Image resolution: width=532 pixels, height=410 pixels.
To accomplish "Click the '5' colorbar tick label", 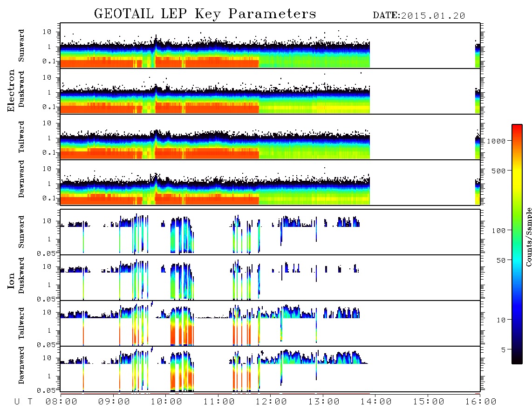I will pos(503,350).
